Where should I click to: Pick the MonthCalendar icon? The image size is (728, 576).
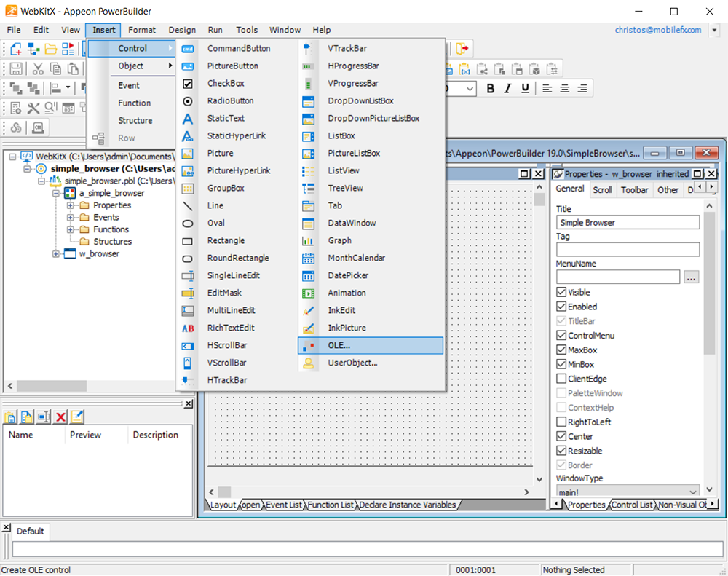click(x=308, y=259)
